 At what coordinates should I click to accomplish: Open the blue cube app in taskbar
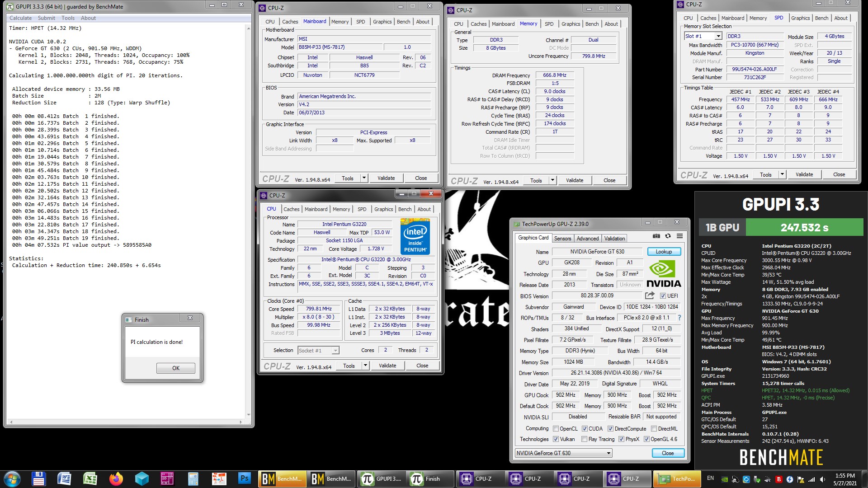point(142,479)
